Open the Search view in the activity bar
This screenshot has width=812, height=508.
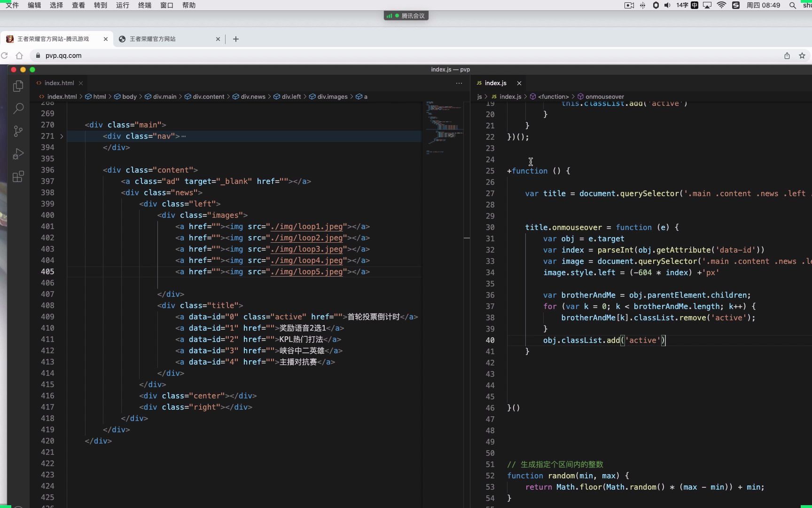click(18, 109)
